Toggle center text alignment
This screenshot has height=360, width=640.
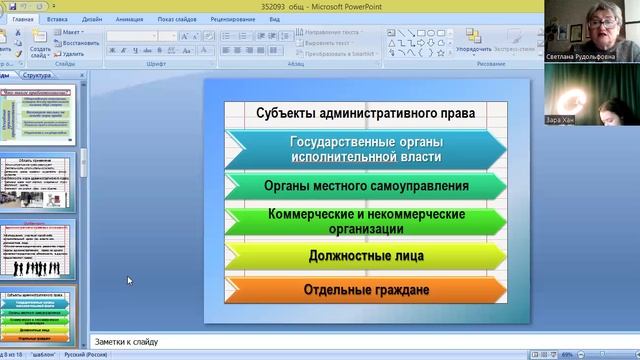[x=237, y=50]
